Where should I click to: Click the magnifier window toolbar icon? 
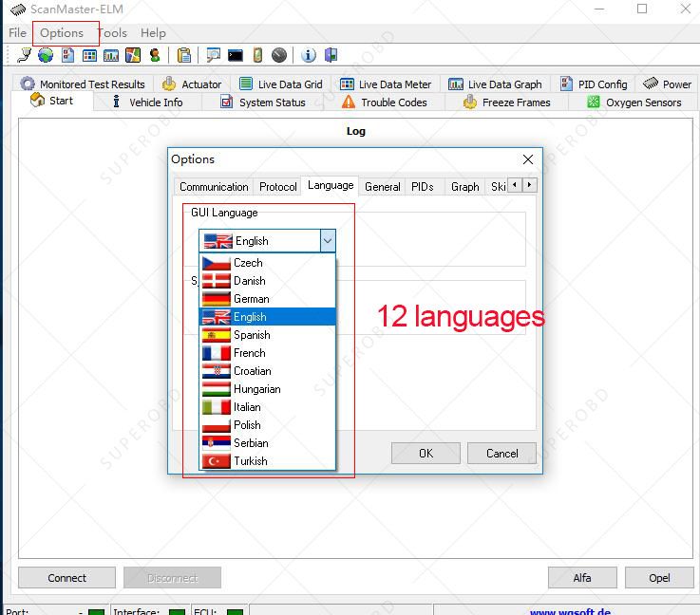pos(214,55)
